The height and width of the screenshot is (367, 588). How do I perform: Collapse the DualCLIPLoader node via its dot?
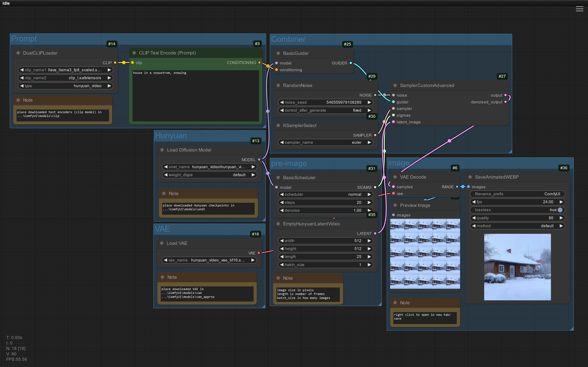[18, 53]
